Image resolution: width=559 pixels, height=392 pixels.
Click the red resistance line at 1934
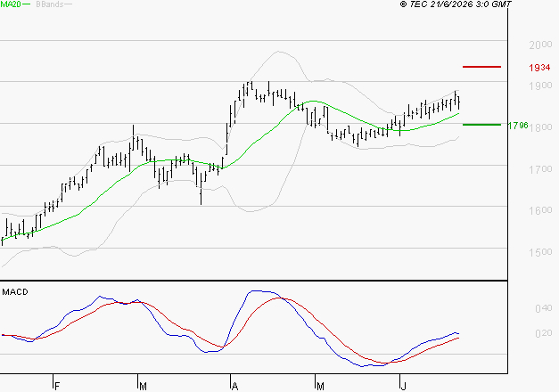click(481, 67)
